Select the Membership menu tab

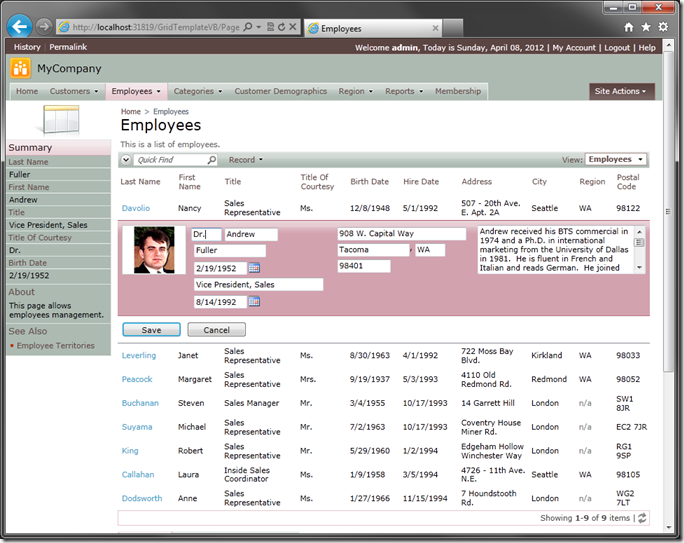(x=457, y=91)
